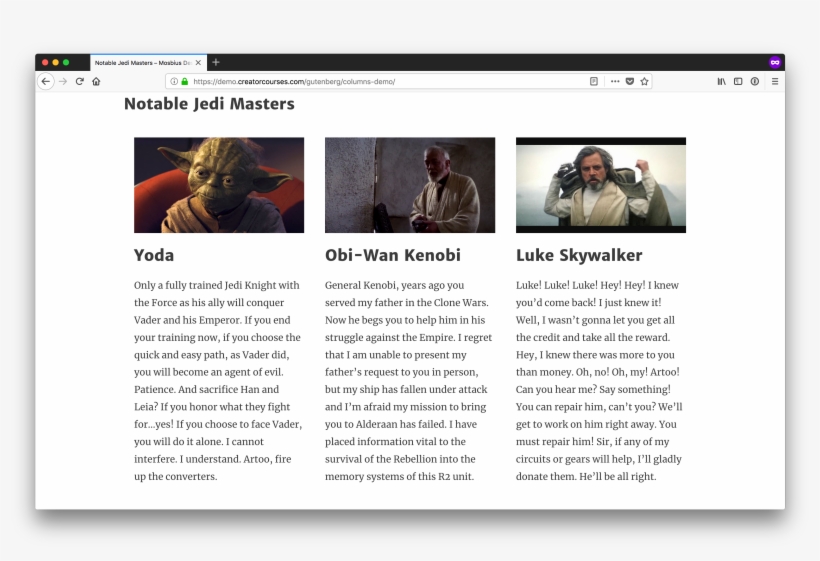Click the Notable Jedi Masters page title
The height and width of the screenshot is (561, 820).
[209, 104]
